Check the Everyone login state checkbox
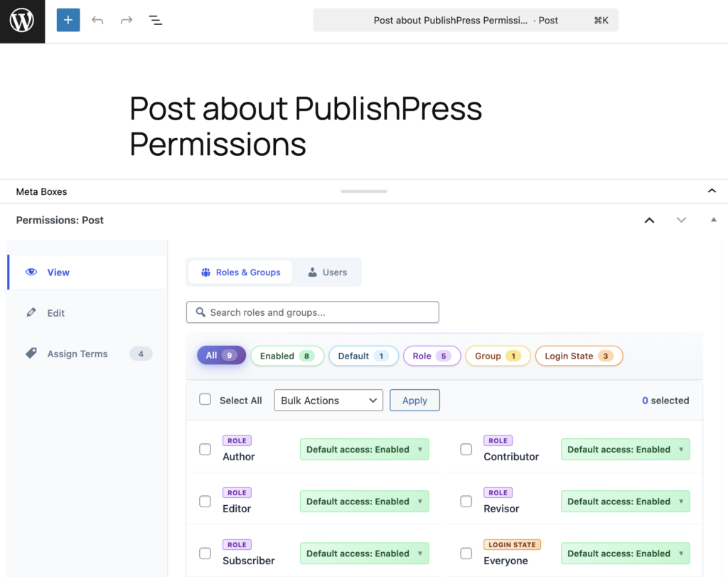The width and height of the screenshot is (728, 577). [466, 554]
